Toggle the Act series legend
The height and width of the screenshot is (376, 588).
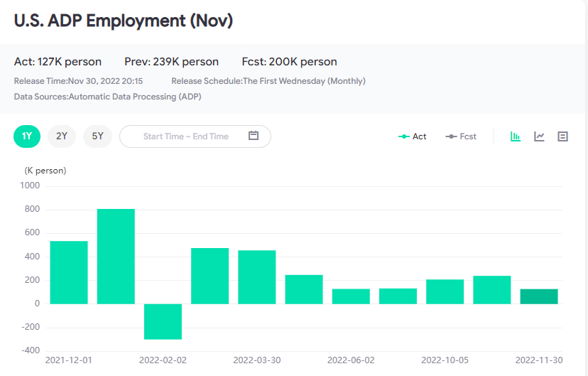[413, 136]
